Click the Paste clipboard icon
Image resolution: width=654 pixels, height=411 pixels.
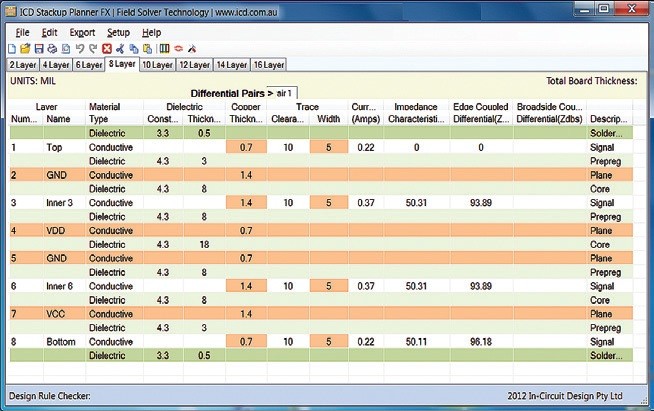(147, 48)
